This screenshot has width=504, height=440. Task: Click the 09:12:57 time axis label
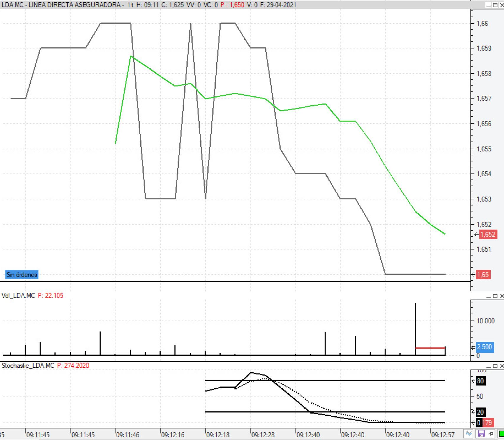point(443,435)
